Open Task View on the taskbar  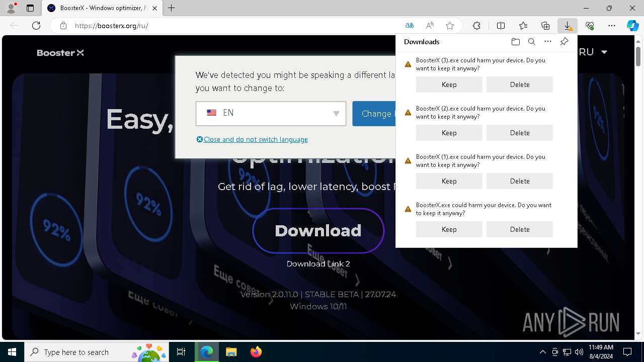click(x=182, y=352)
